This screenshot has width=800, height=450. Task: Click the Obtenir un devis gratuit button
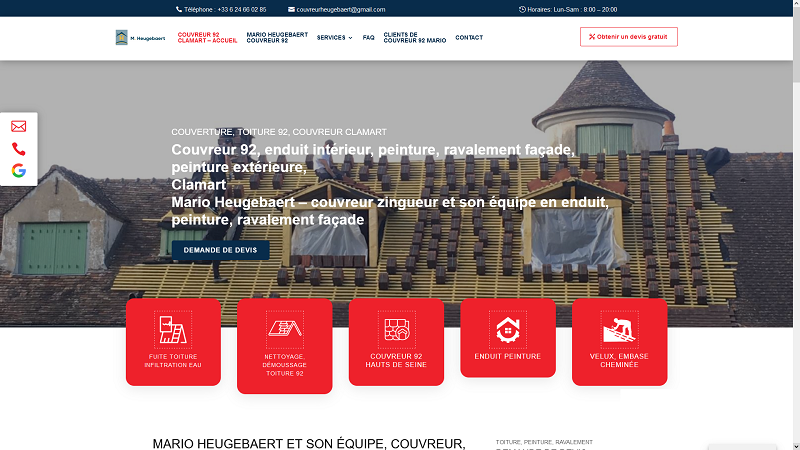629,37
